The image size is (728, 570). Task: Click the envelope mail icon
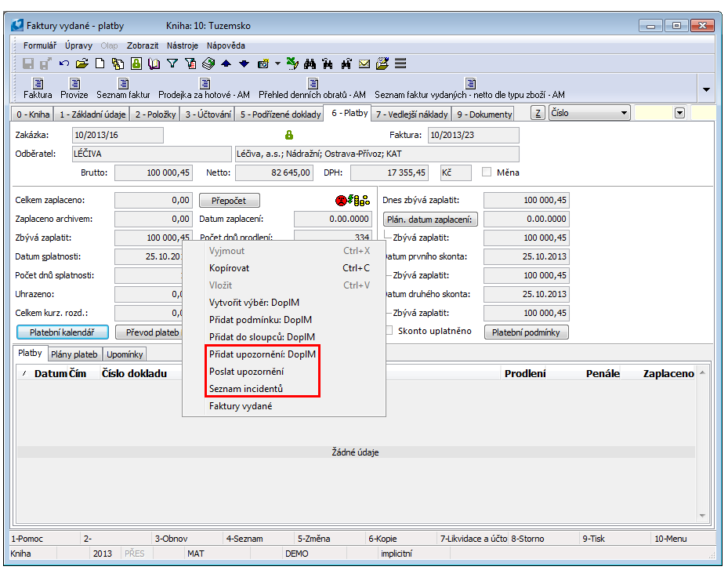364,64
